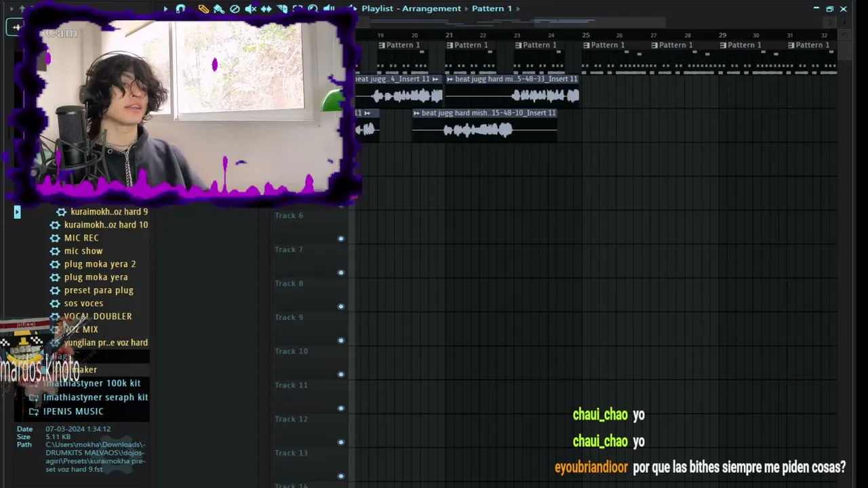The image size is (868, 488).
Task: Click the browser arrow beside kuraimokh..oz hard 9
Action: [x=17, y=212]
